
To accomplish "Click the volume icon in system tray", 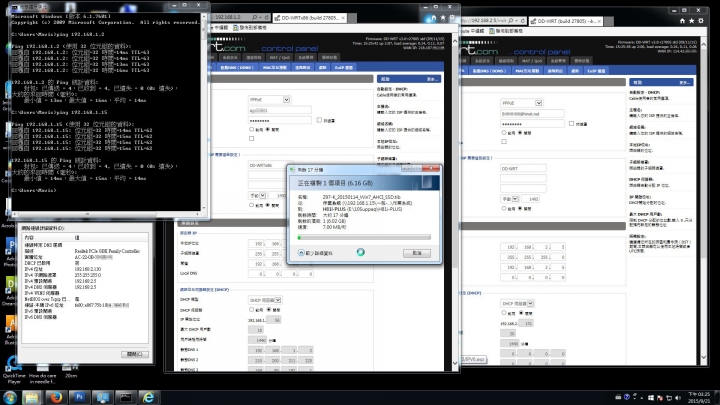I will [678, 398].
